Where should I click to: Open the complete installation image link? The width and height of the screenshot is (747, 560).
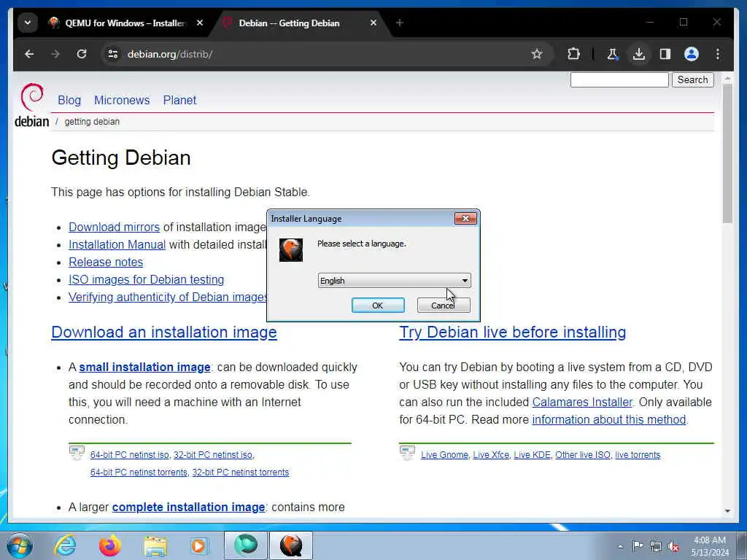click(x=189, y=507)
